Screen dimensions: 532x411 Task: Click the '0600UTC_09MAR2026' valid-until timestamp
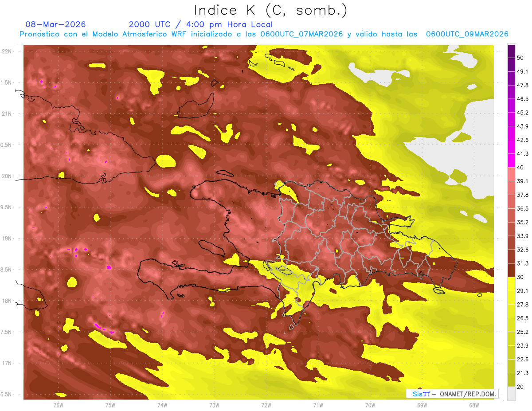coord(467,34)
